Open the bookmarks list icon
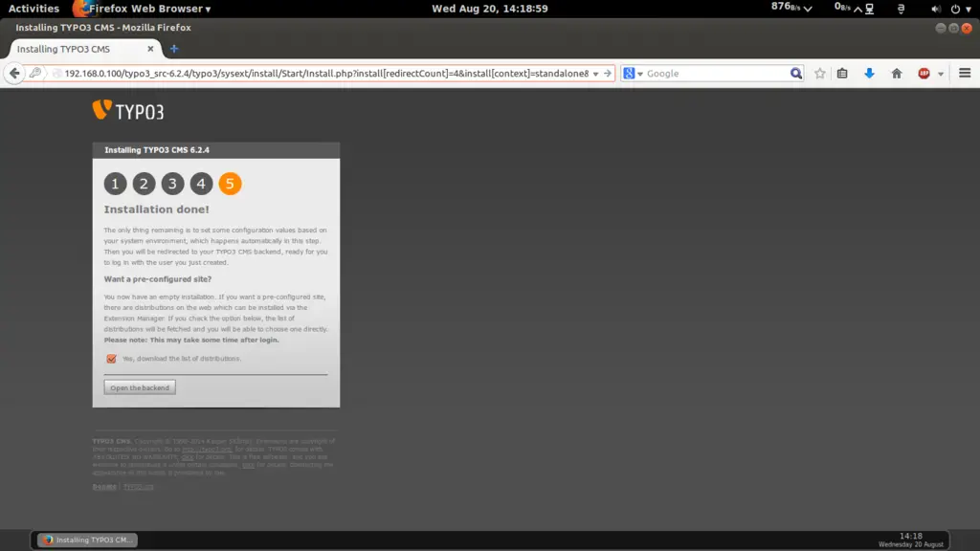 [842, 74]
